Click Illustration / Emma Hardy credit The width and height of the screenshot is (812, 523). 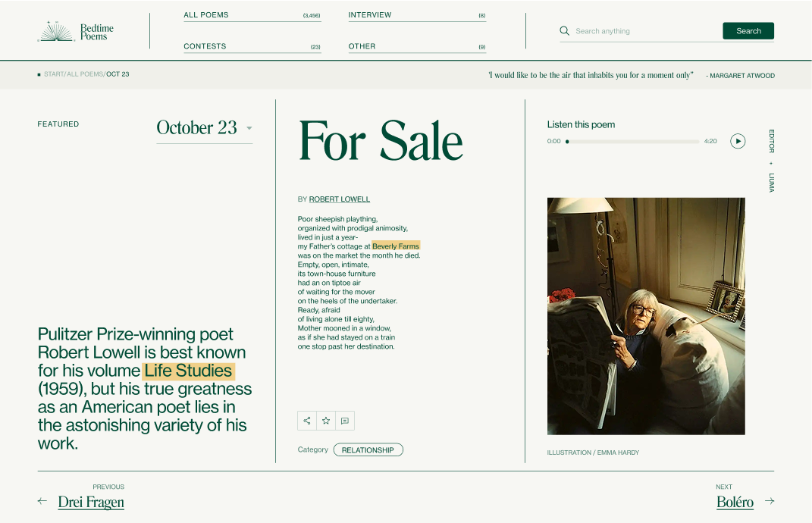(593, 453)
